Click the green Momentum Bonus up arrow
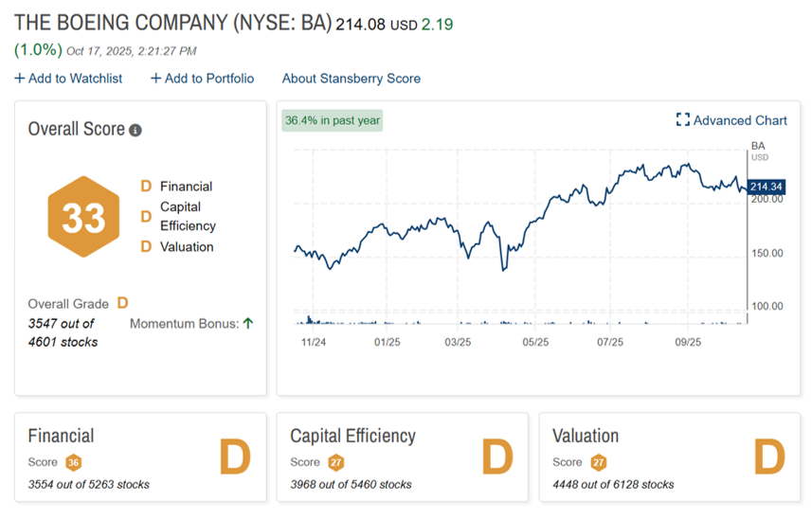 (x=248, y=323)
